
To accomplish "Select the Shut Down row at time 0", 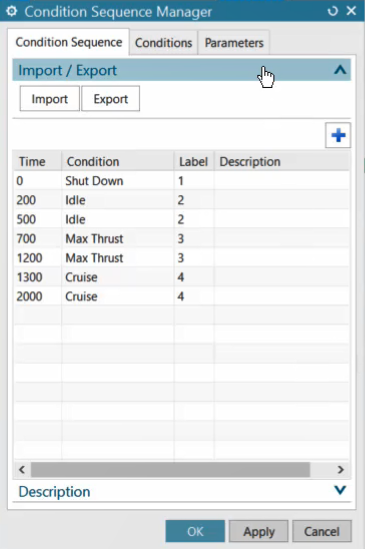I will point(181,181).
